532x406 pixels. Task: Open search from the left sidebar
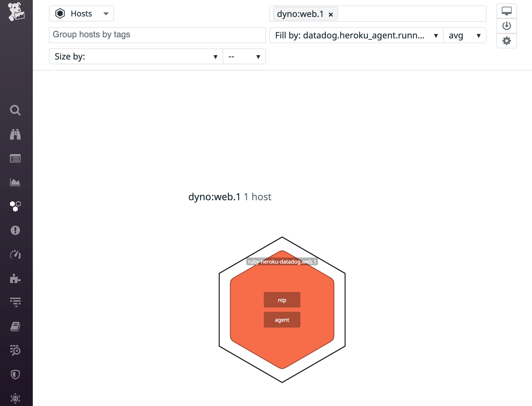(x=16, y=110)
